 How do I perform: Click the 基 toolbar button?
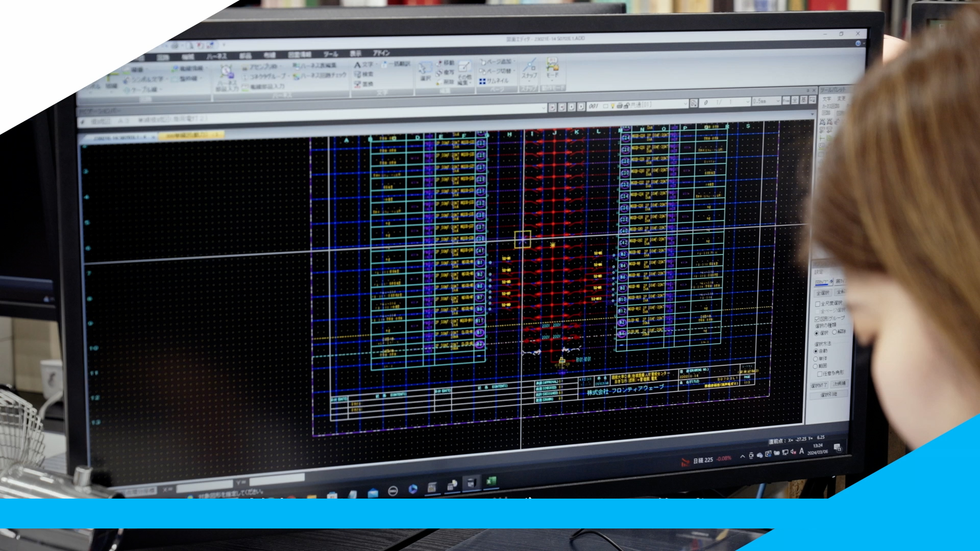804,100
